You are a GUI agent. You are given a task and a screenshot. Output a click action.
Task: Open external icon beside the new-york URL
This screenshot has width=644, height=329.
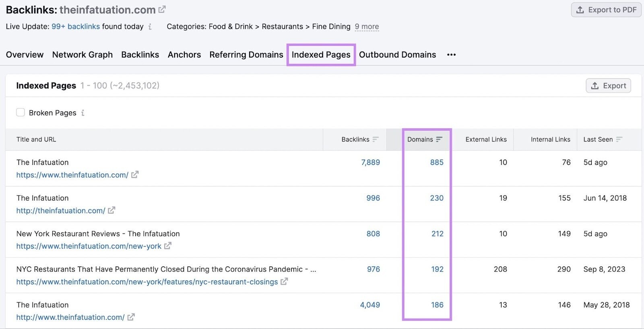[x=167, y=246]
